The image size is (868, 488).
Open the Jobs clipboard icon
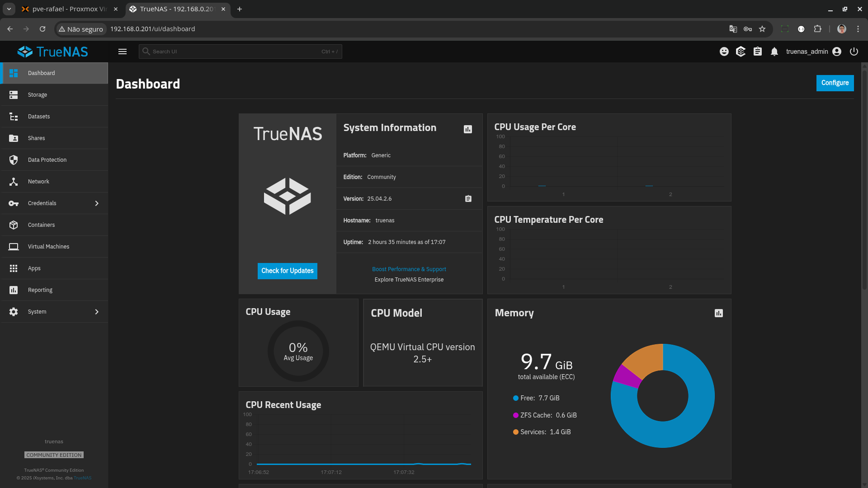click(758, 52)
